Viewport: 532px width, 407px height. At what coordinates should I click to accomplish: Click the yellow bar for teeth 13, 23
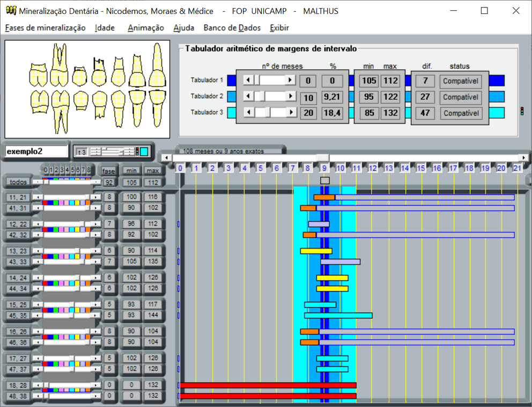pyautogui.click(x=316, y=251)
